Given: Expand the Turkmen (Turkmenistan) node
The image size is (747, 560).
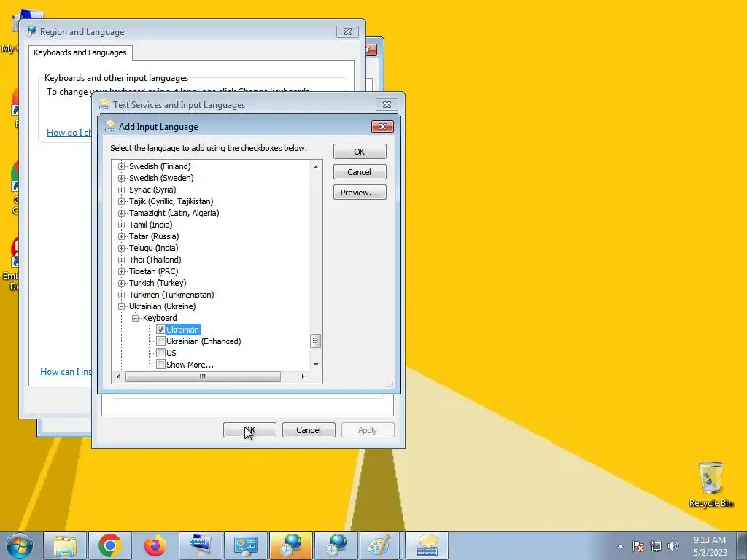Looking at the screenshot, I should (122, 295).
